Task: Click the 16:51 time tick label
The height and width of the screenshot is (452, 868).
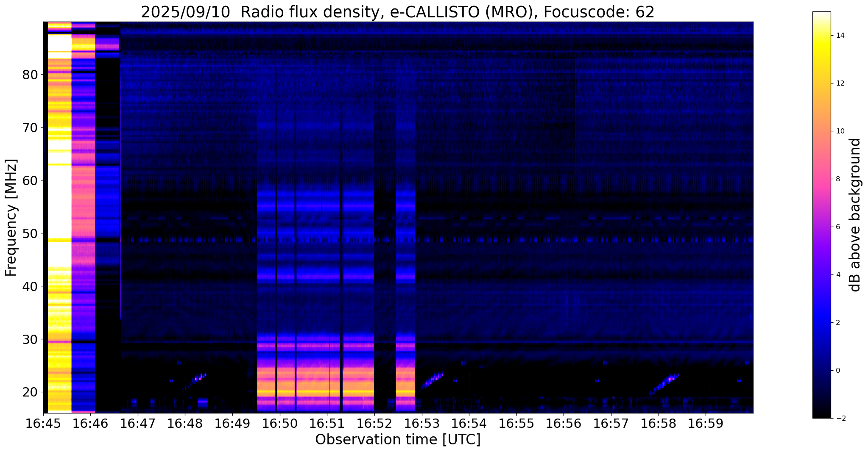Action: coord(327,423)
